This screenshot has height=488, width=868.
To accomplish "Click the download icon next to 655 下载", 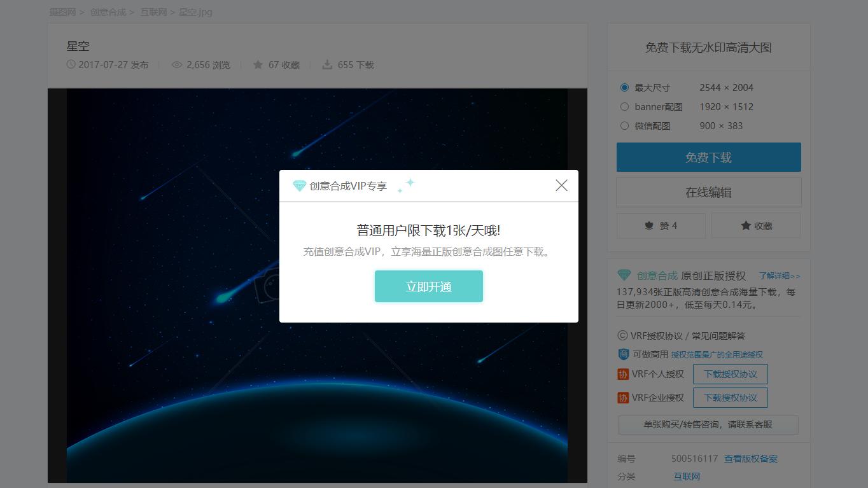I will 327,64.
